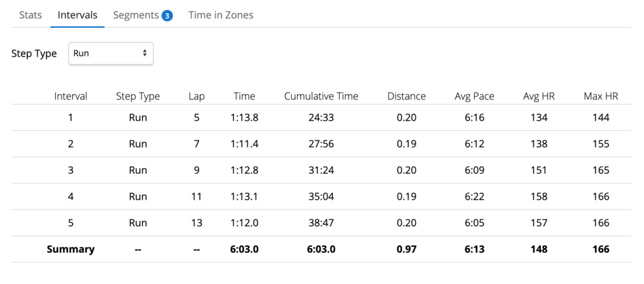Click the 6:22 avg pace cell
This screenshot has width=644, height=284.
click(x=474, y=196)
